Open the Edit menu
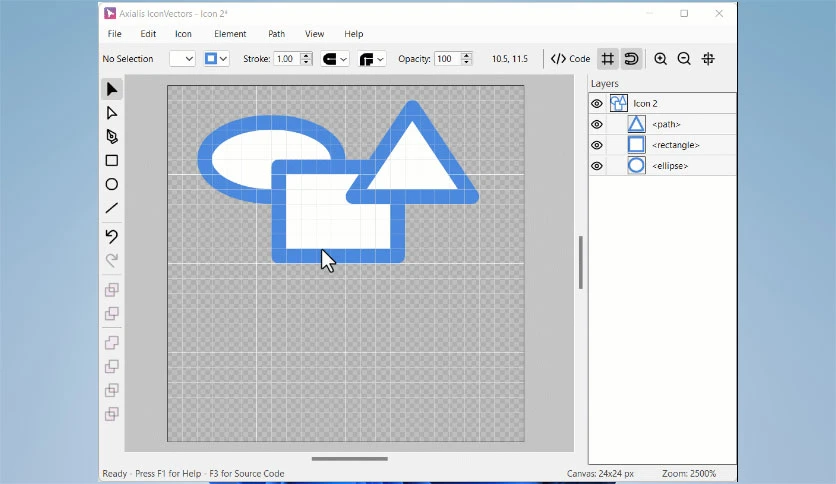 tap(148, 34)
